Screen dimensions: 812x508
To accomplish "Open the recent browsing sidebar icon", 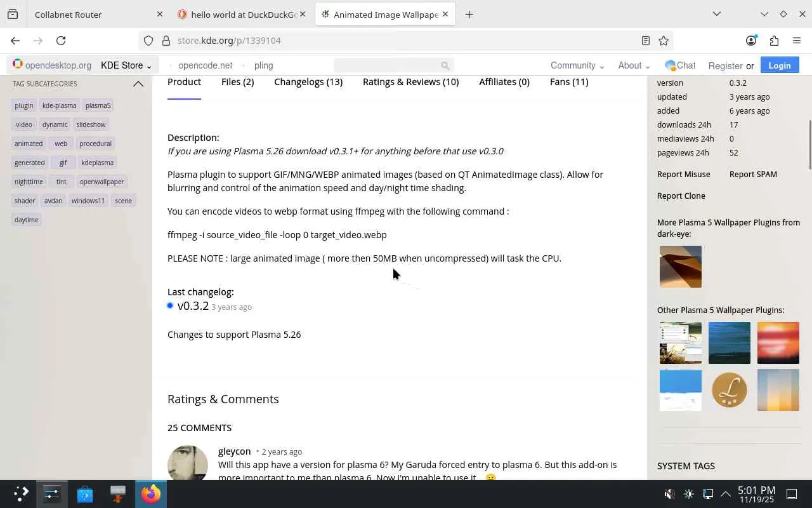I will click(x=13, y=14).
